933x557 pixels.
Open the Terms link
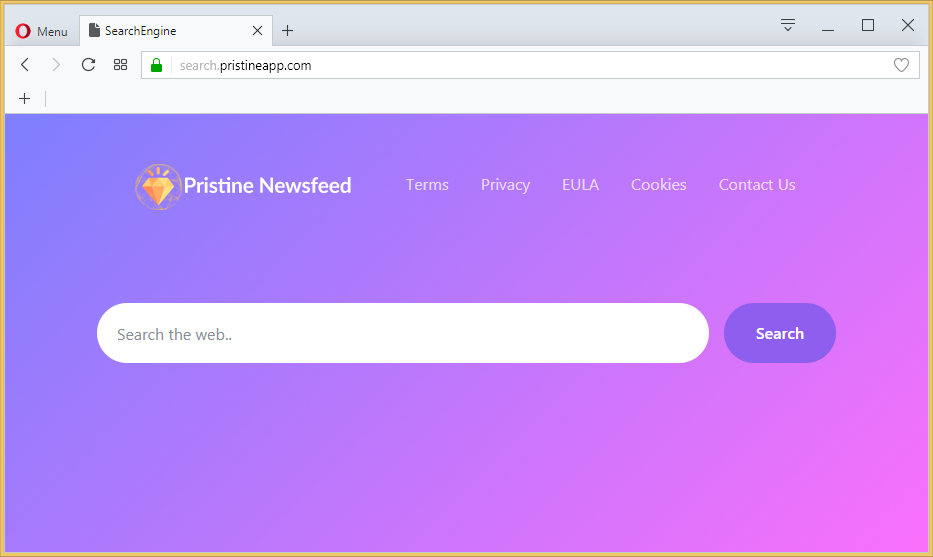pyautogui.click(x=427, y=185)
